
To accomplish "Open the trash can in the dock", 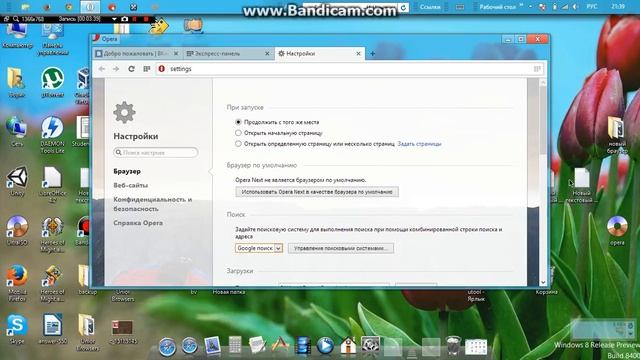I will tap(453, 346).
